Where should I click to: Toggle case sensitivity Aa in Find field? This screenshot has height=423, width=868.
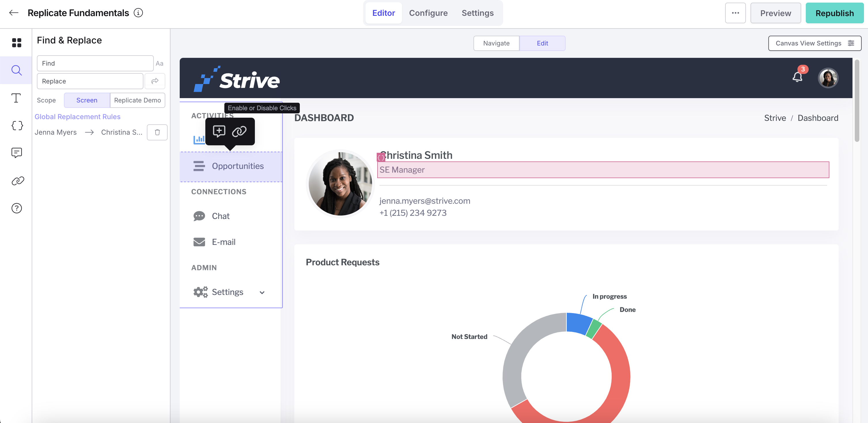click(x=159, y=63)
